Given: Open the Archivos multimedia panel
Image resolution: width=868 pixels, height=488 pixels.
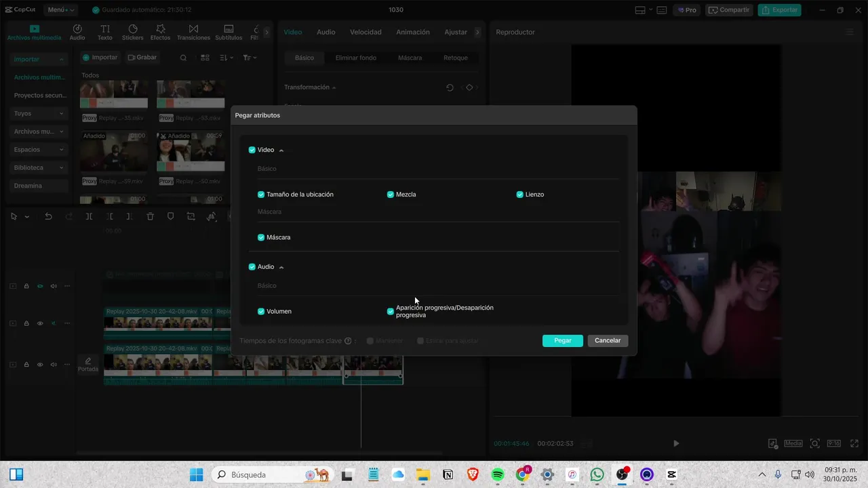Looking at the screenshot, I should pos(35,33).
